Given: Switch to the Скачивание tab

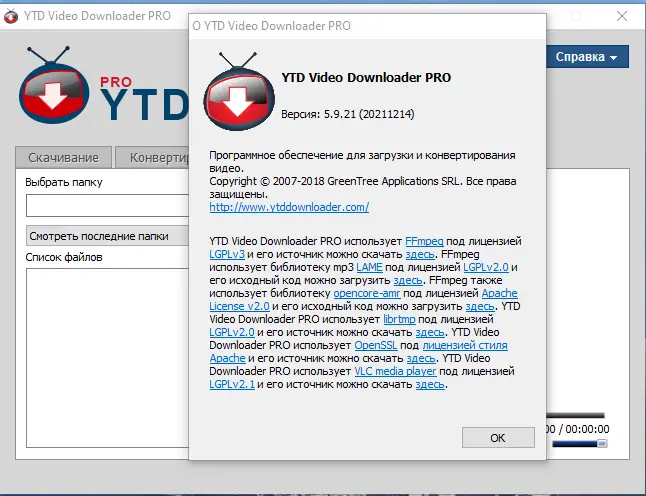Looking at the screenshot, I should [63, 157].
